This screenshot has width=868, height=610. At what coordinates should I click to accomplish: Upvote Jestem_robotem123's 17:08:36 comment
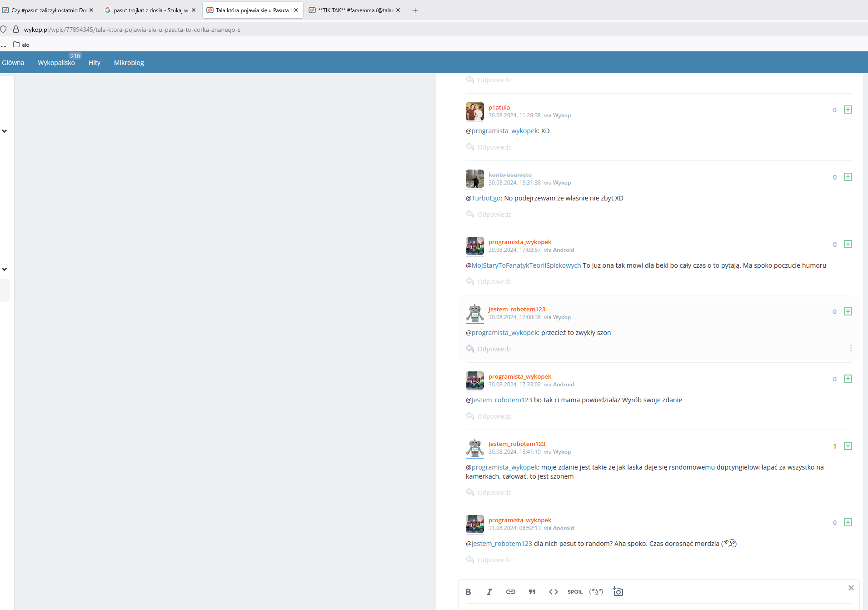click(848, 311)
